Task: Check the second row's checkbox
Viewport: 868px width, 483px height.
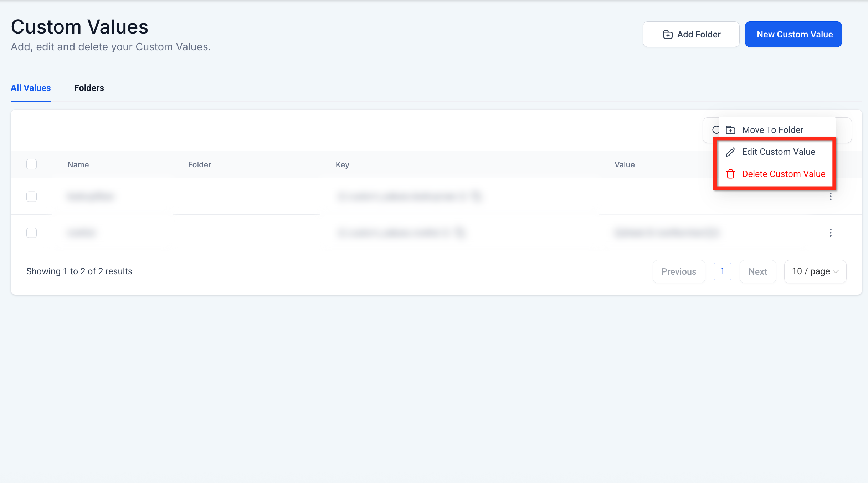Action: click(x=32, y=233)
